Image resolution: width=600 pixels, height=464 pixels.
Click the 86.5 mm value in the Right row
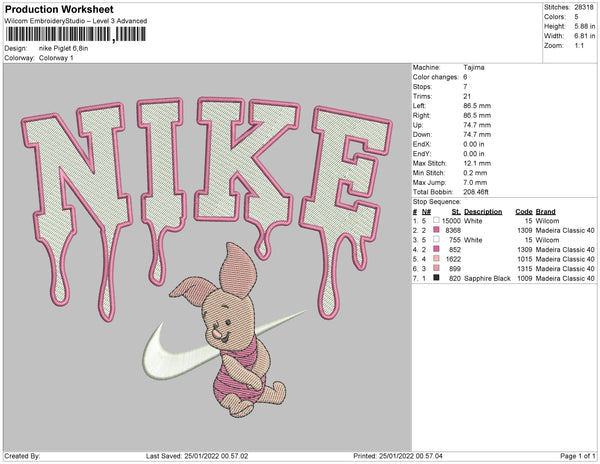477,116
